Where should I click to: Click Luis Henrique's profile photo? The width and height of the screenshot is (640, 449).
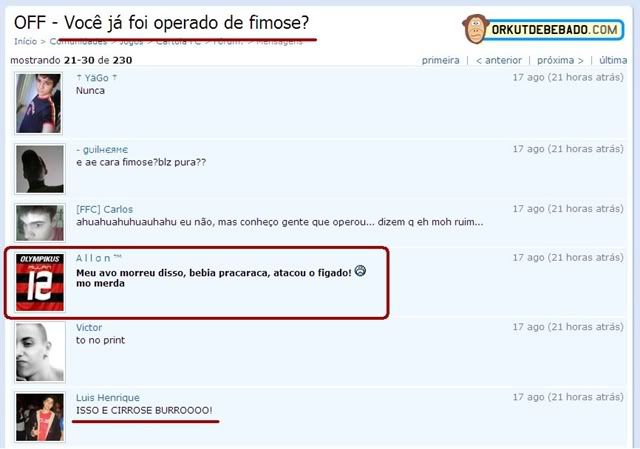[40, 417]
